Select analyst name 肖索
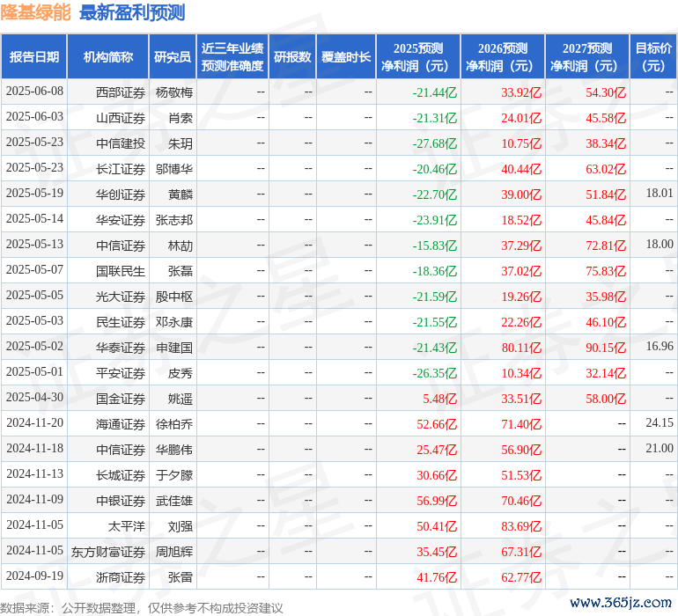 (181, 118)
